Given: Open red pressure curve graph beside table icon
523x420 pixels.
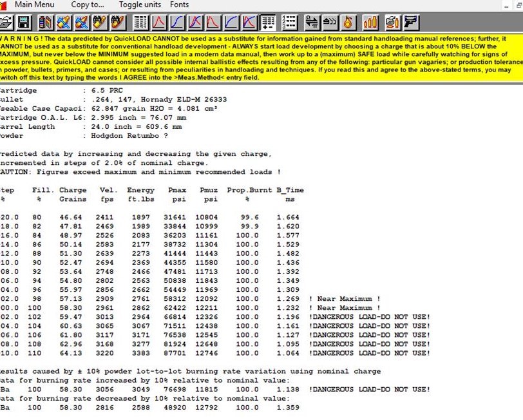Looking at the screenshot, I should tap(158, 23).
